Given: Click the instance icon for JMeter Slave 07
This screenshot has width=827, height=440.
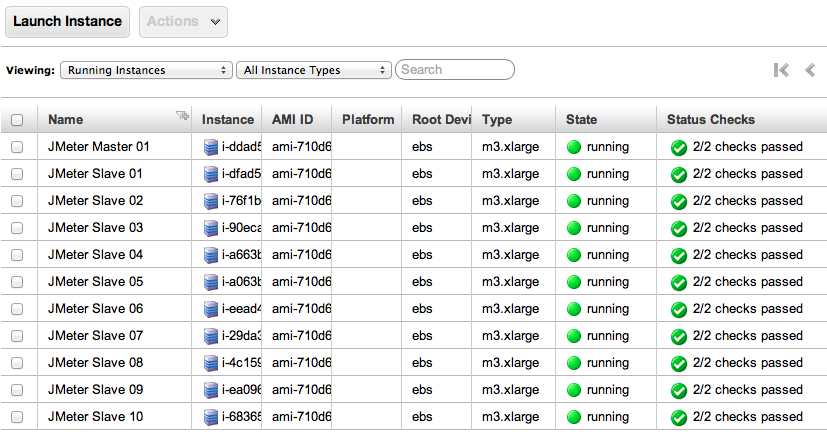Looking at the screenshot, I should (211, 336).
